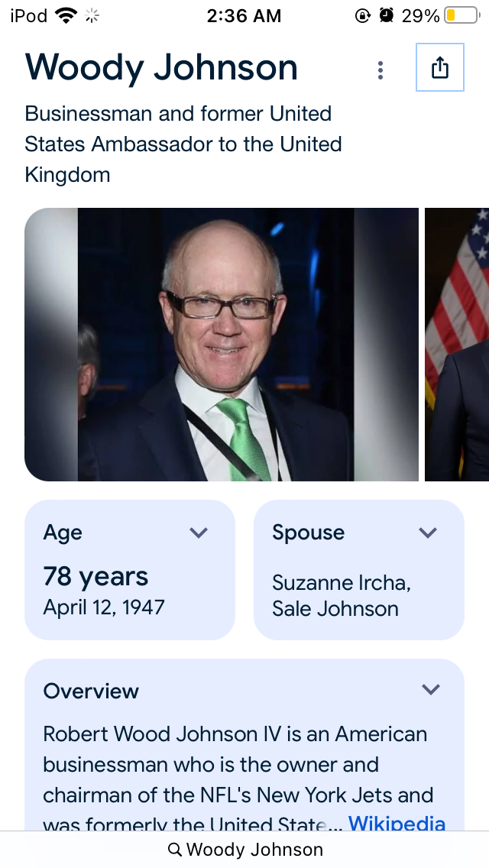
Task: Open the three-dot more options menu
Action: pyautogui.click(x=380, y=70)
